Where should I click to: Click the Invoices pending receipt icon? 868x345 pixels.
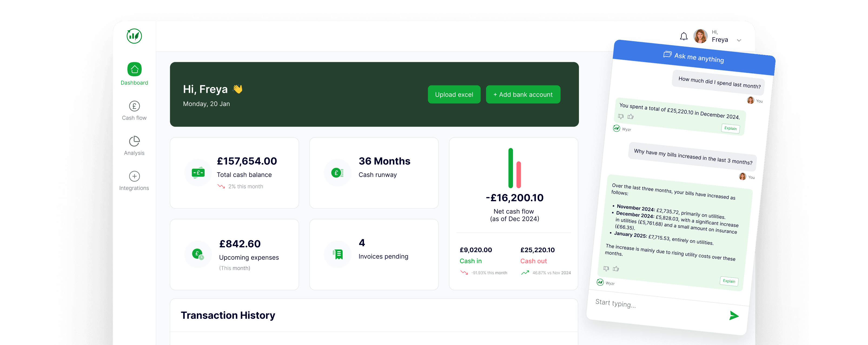(x=337, y=254)
